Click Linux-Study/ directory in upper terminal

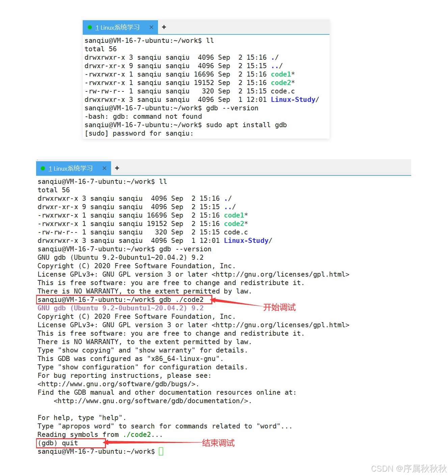tap(295, 100)
